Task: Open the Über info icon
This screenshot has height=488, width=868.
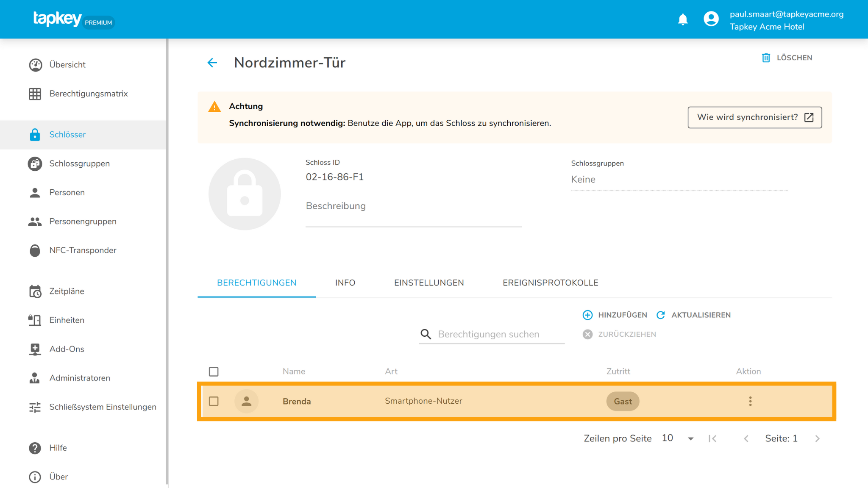Action: 35,477
